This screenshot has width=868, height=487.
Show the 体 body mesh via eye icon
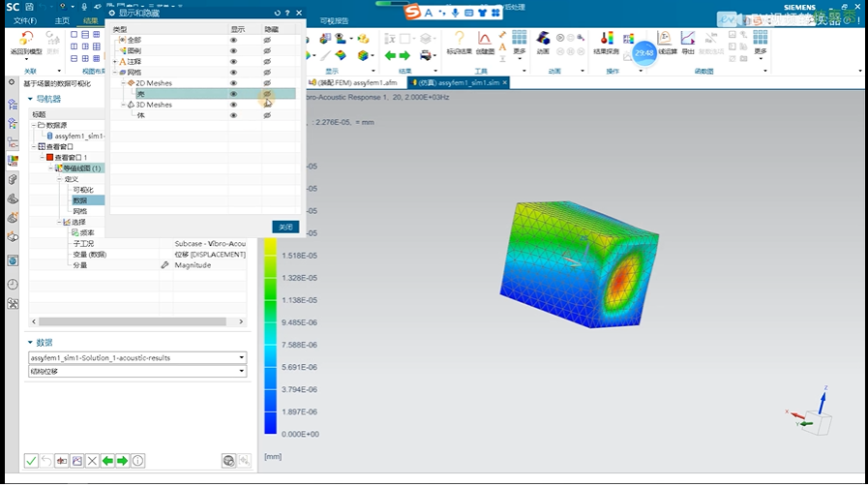click(233, 115)
